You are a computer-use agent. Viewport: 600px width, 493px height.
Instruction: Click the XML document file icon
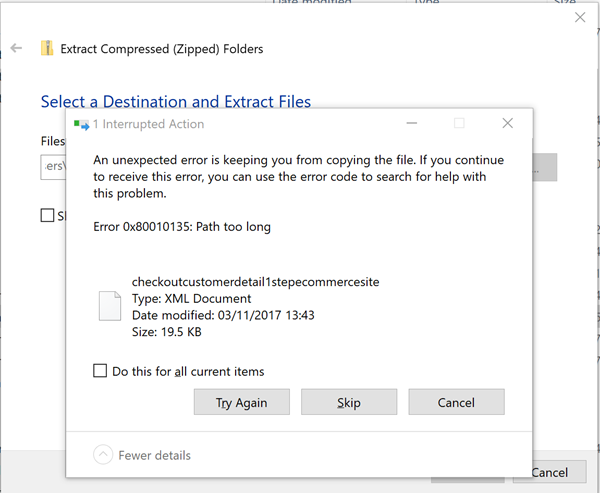(x=110, y=306)
